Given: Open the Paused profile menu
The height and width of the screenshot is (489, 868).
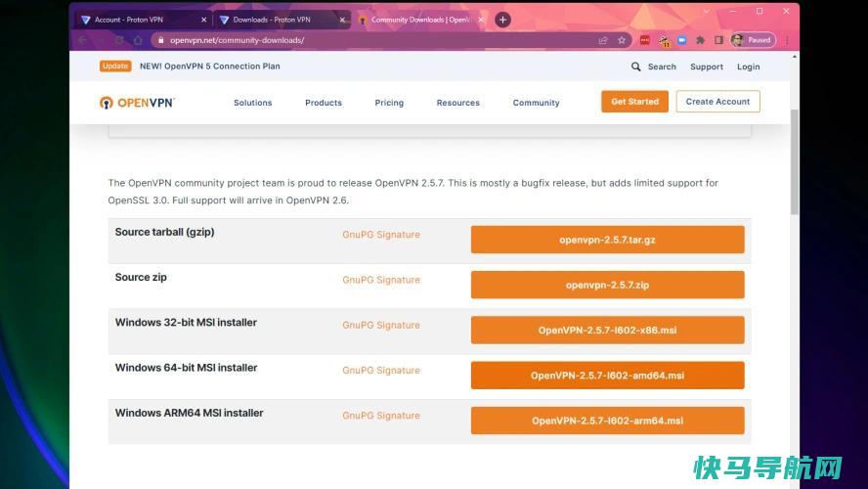Looking at the screenshot, I should [x=753, y=40].
